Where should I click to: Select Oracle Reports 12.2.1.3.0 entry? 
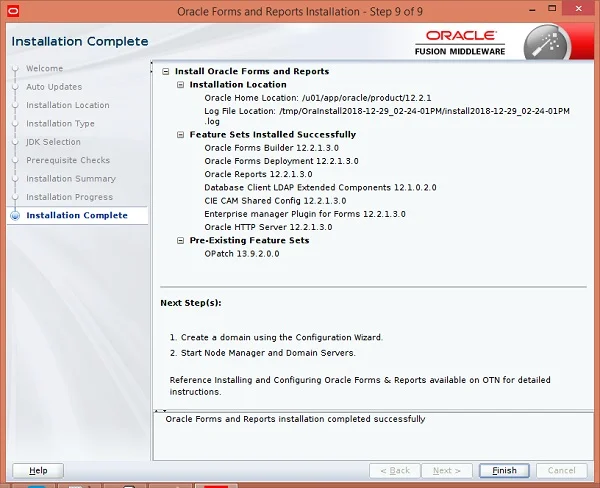pos(258,174)
